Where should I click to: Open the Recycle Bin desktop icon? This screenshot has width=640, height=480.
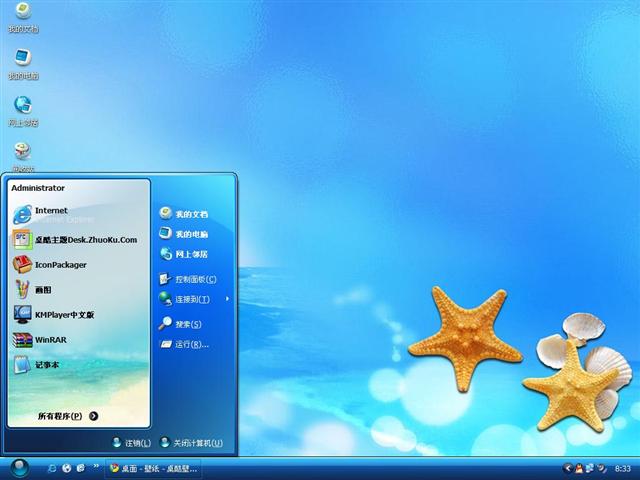[23, 157]
